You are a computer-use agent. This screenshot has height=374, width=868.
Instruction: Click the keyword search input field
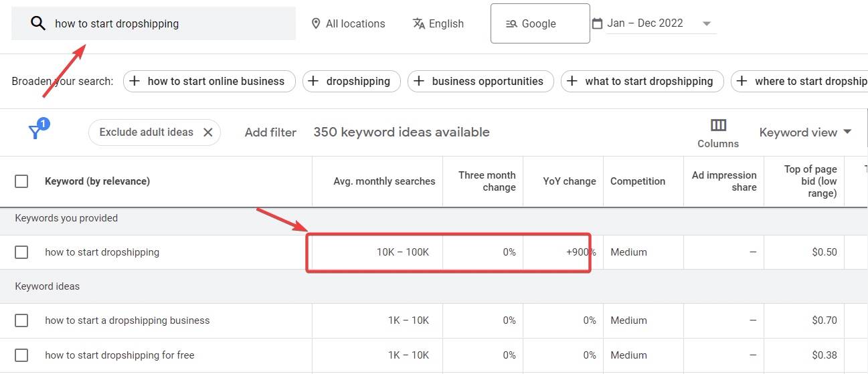[x=167, y=23]
